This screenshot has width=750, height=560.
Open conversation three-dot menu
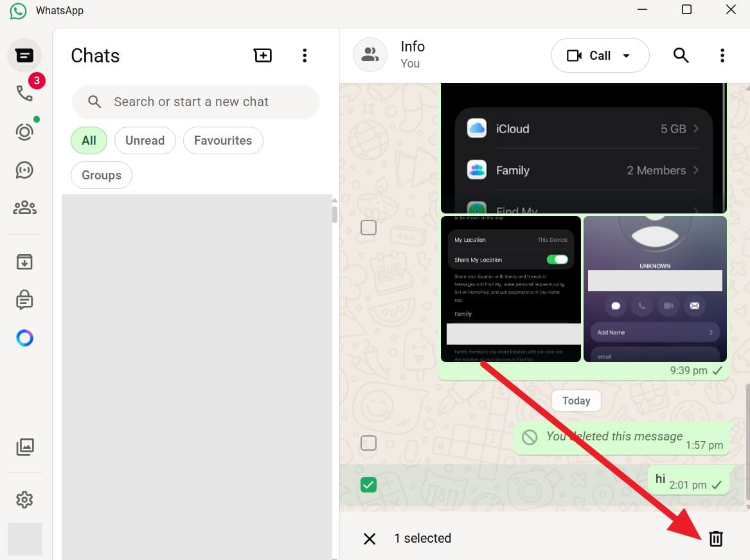coord(722,55)
